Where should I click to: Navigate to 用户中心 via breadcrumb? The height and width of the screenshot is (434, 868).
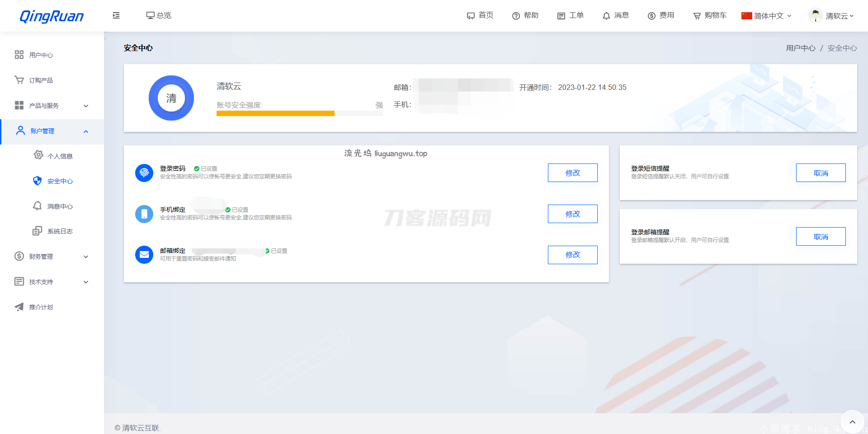tap(801, 48)
